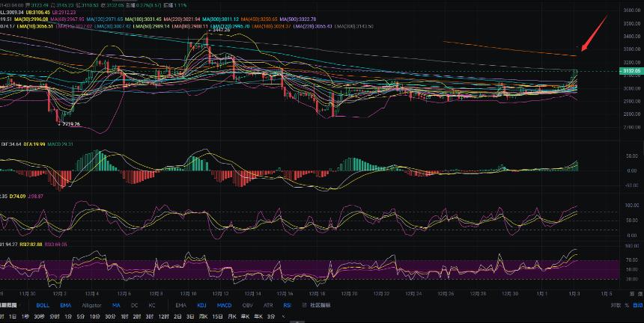Click the 1月 3 date label
The image size is (644, 323).
[575, 295]
